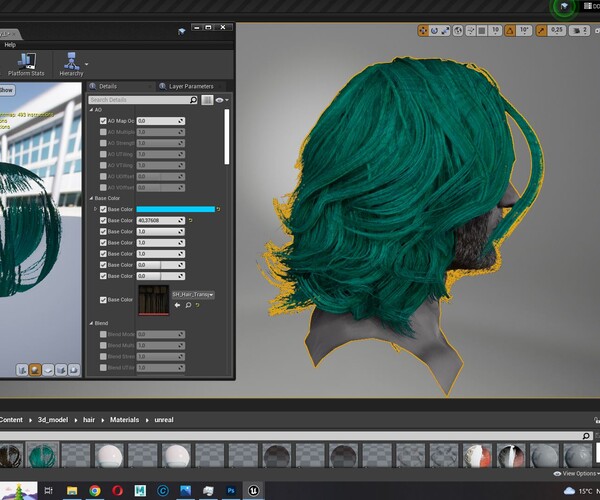Use selected asset arrow under texture dropdown
The image size is (600, 500).
(177, 305)
